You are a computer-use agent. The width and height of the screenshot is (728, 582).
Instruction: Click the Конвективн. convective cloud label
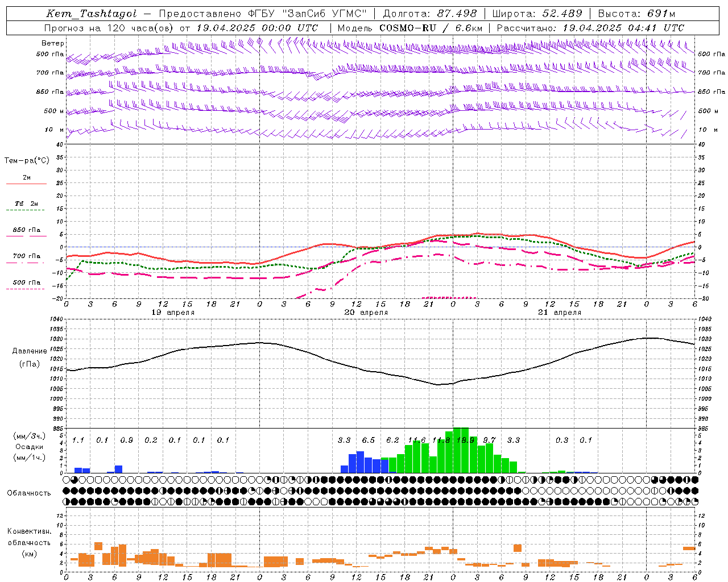pos(29,531)
